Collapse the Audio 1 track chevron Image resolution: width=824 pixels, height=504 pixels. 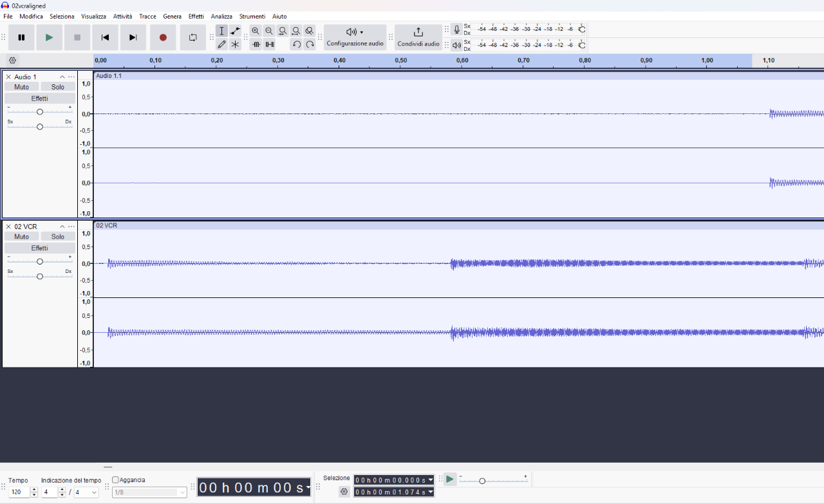coord(62,77)
